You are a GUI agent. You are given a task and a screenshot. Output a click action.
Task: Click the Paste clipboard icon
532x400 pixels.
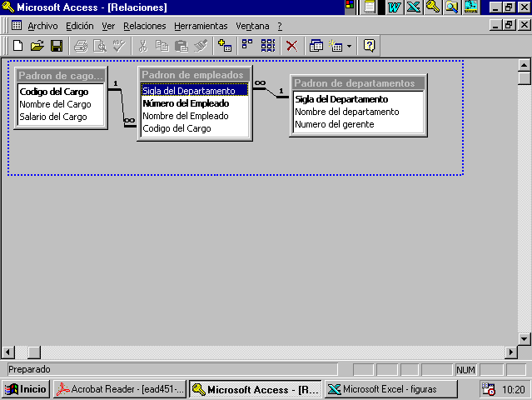(181, 46)
